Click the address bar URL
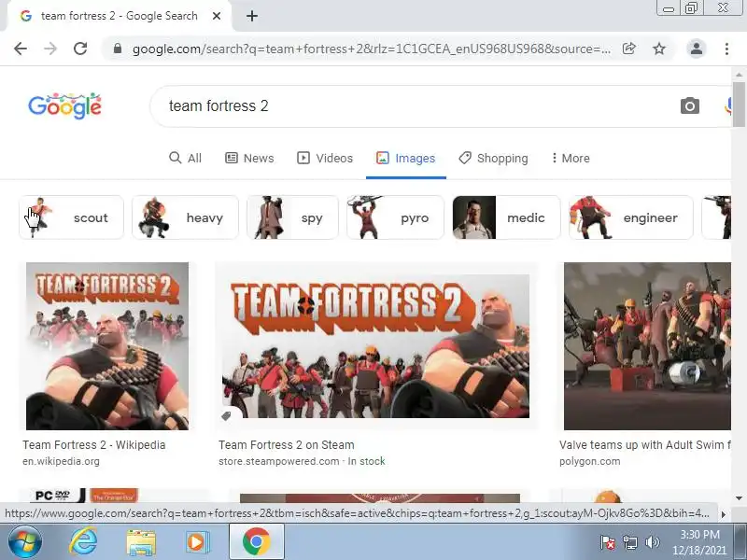747x560 pixels. click(371, 49)
